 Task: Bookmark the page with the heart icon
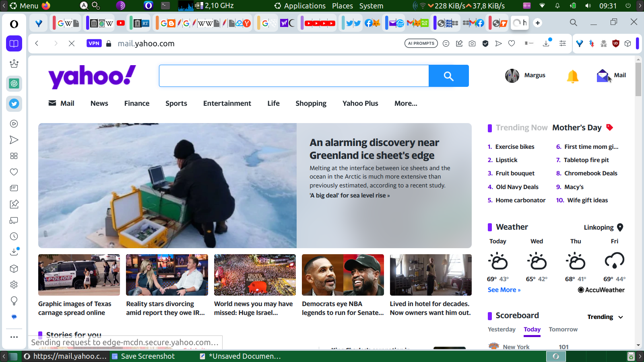click(512, 43)
